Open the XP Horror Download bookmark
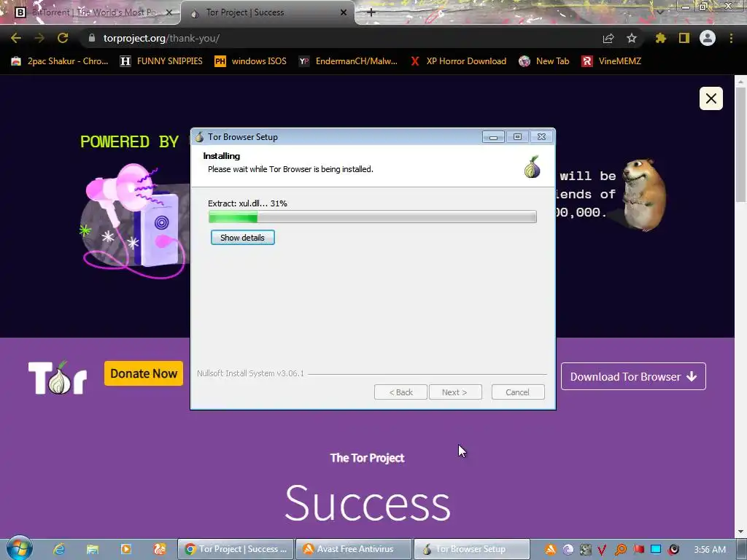The image size is (747, 560). coord(458,61)
